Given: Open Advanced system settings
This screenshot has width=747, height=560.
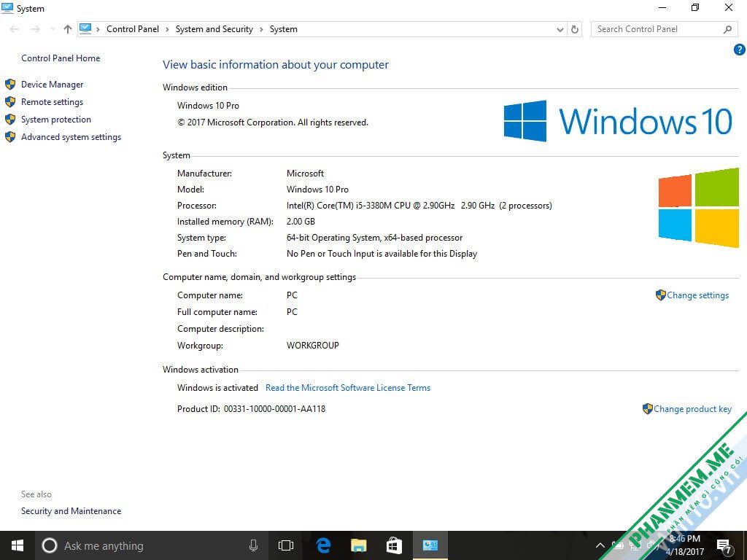Looking at the screenshot, I should [x=71, y=137].
